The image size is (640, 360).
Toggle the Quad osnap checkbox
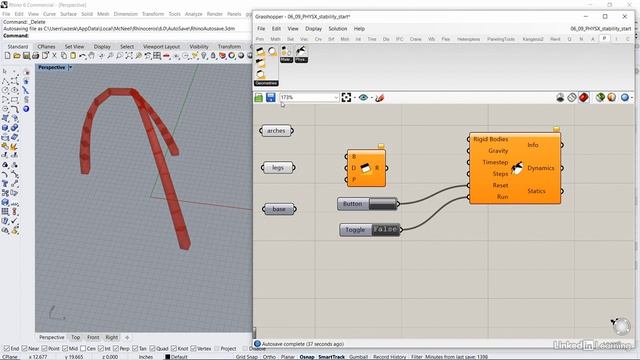click(x=152, y=349)
